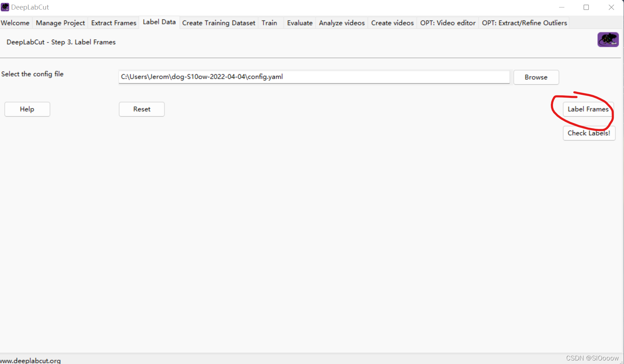Focus the config file path field
This screenshot has height=364, width=624.
coord(314,77)
